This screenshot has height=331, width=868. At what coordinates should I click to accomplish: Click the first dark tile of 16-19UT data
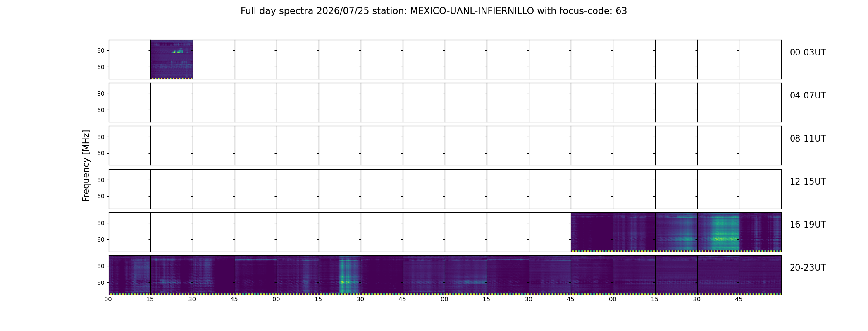pos(592,232)
